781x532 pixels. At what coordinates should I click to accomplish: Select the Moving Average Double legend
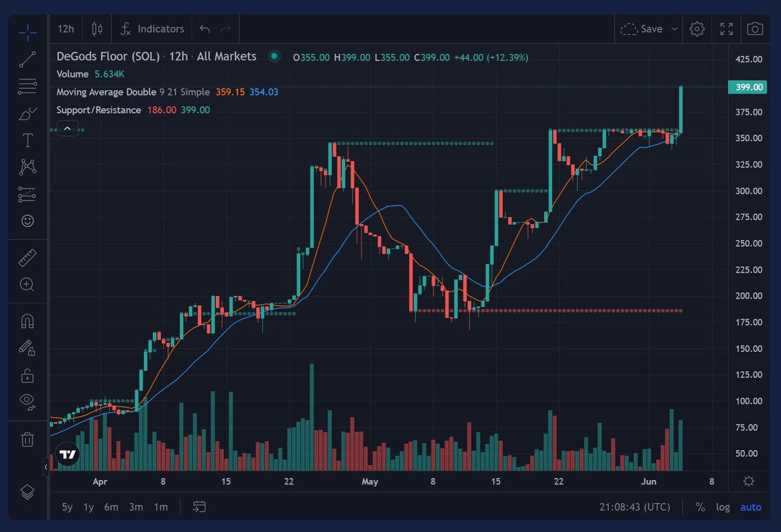[106, 92]
